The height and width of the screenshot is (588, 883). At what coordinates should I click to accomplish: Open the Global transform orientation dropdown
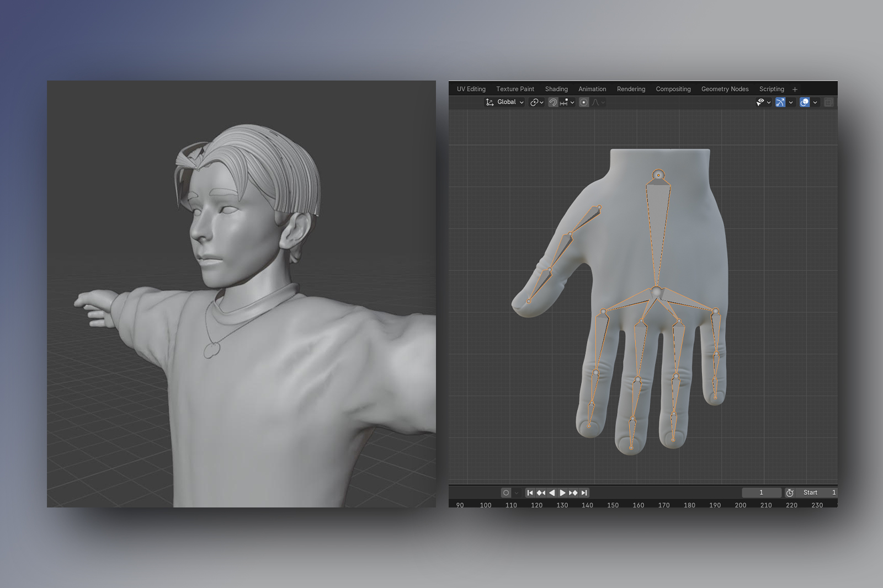click(x=505, y=102)
